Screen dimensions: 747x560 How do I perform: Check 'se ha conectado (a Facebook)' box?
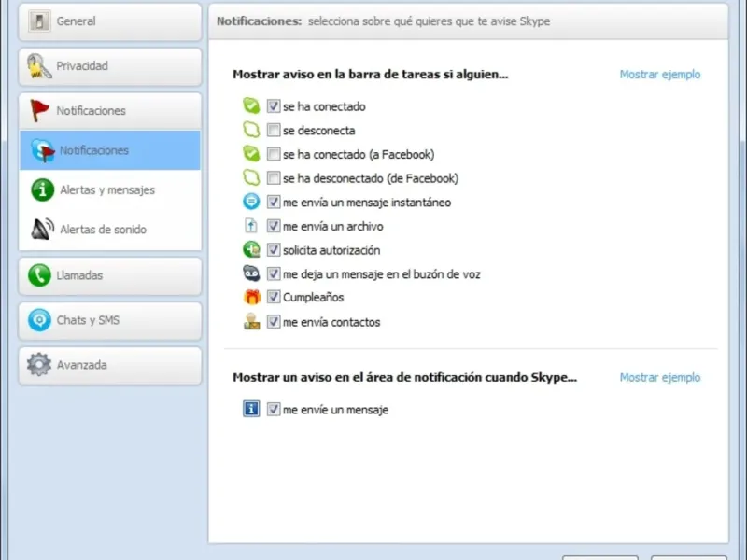(x=274, y=154)
